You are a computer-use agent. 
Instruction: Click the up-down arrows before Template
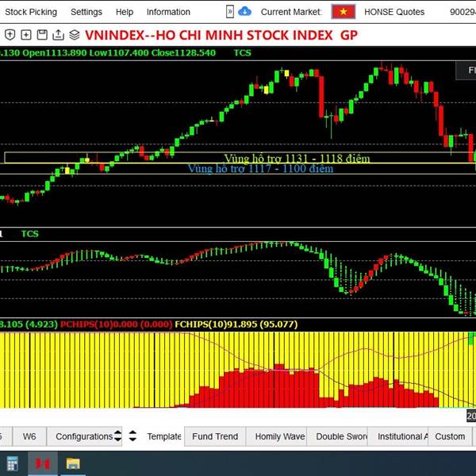[x=132, y=436]
